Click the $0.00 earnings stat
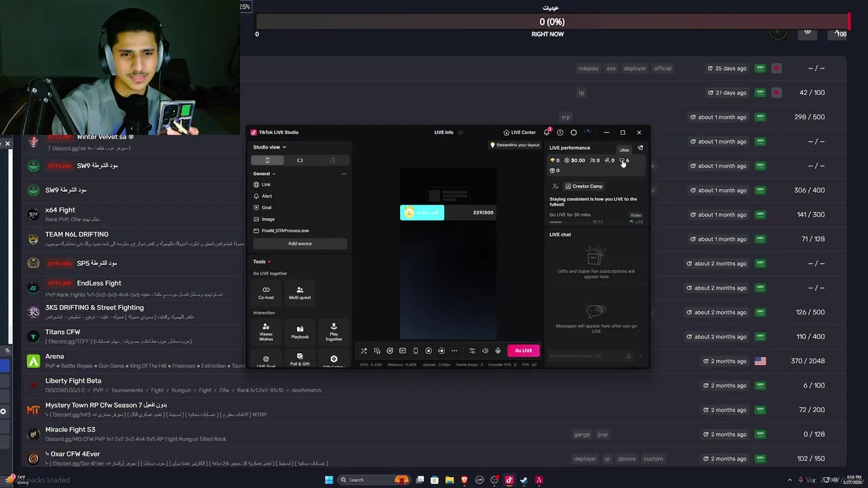The width and height of the screenshot is (868, 488). tap(574, 161)
